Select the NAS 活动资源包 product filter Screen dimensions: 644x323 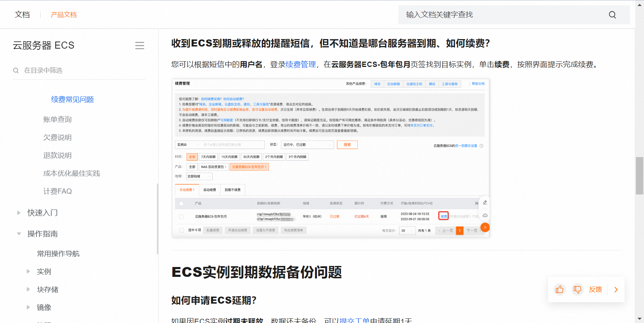click(x=214, y=167)
